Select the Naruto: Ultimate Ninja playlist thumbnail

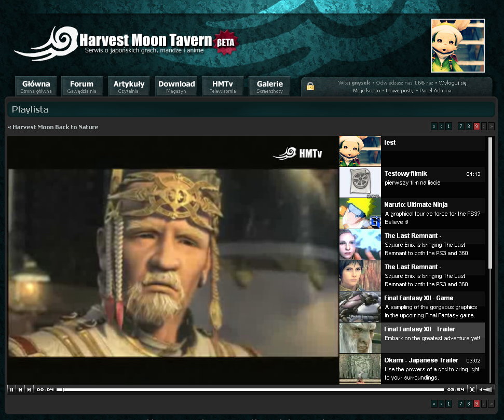tap(360, 213)
